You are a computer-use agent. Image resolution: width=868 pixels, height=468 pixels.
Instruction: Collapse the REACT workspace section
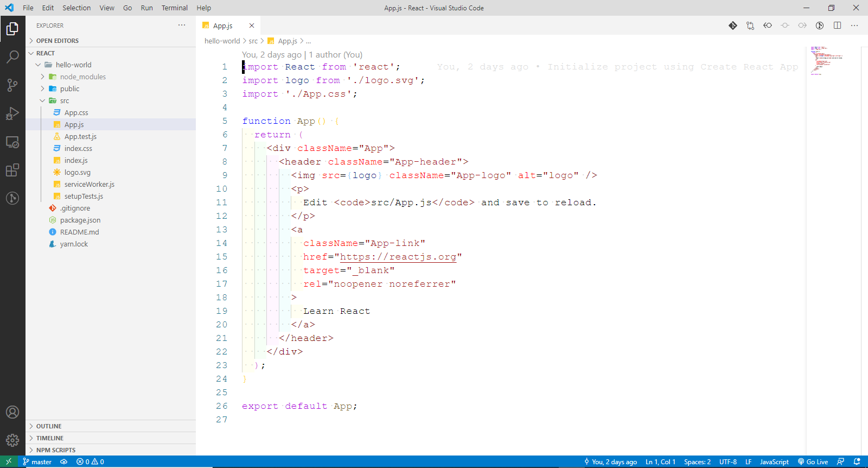click(x=111, y=53)
